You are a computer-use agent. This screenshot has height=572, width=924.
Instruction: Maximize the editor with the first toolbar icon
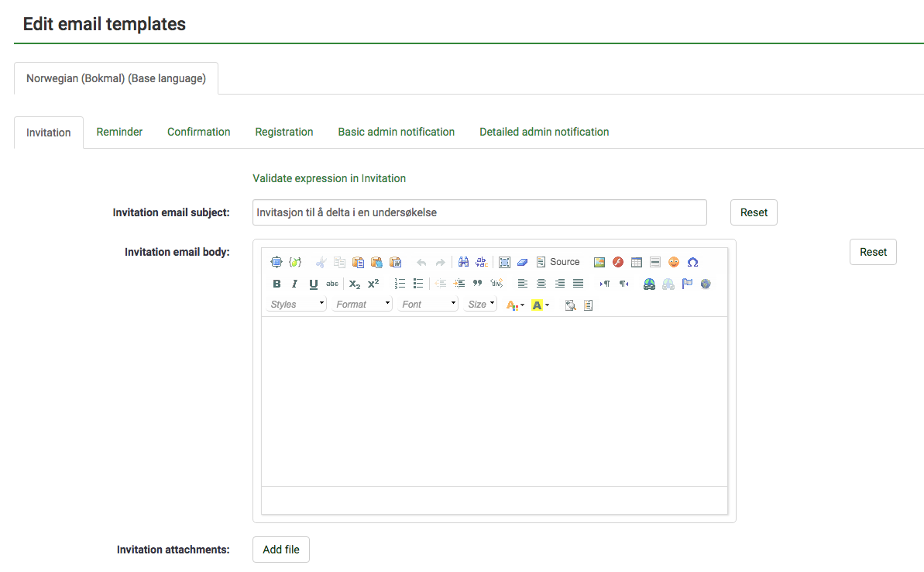[277, 262]
